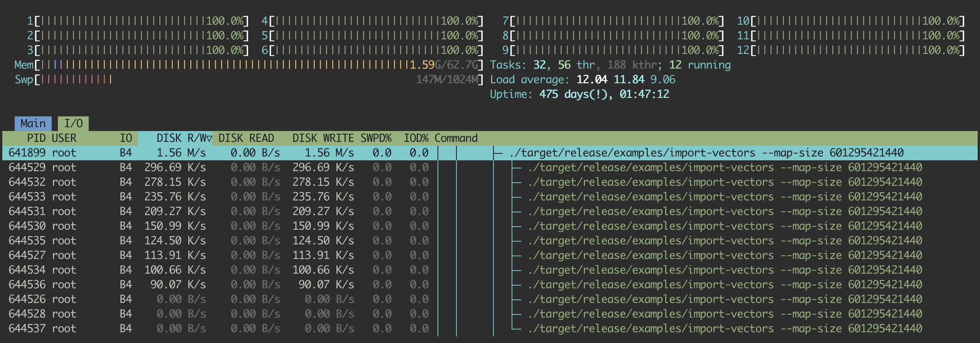980x343 pixels.
Task: Click the tree branch of PID 644530
Action: pyautogui.click(x=517, y=226)
